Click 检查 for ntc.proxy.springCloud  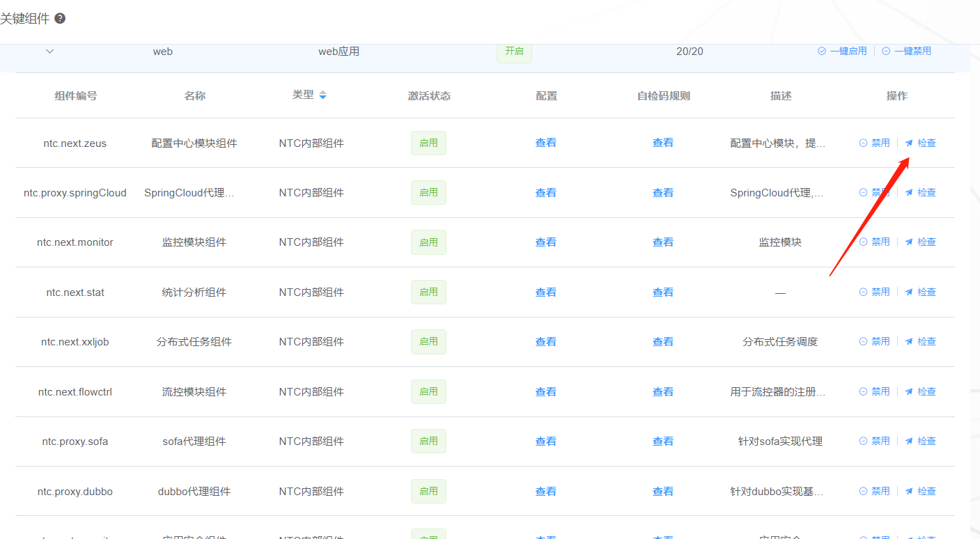tap(920, 192)
